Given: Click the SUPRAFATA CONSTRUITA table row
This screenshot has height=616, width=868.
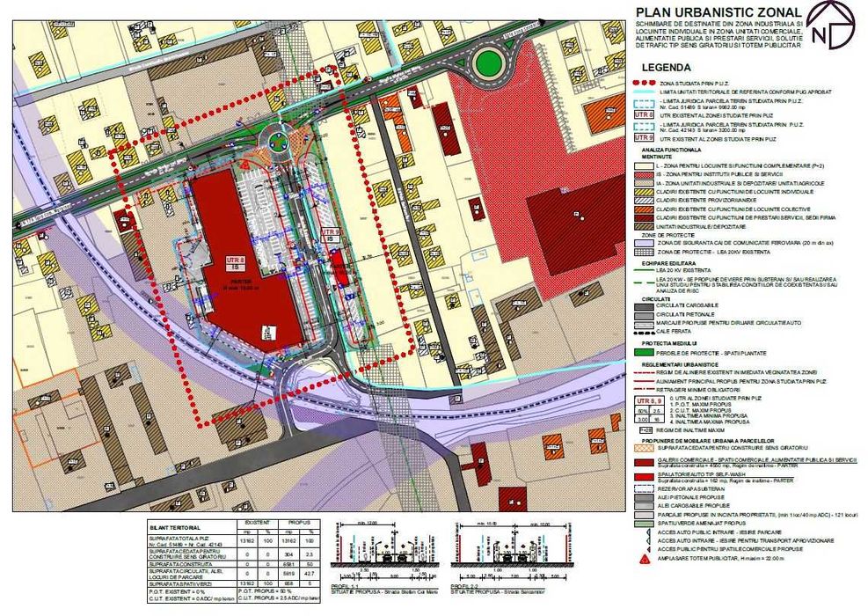Looking at the screenshot, I should [234, 564].
